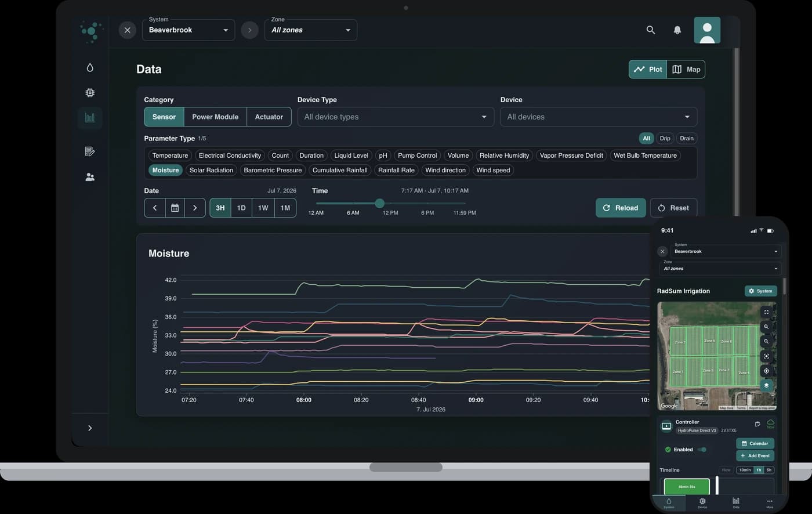
Task: Click zoom out icon on phone map
Action: 766,341
